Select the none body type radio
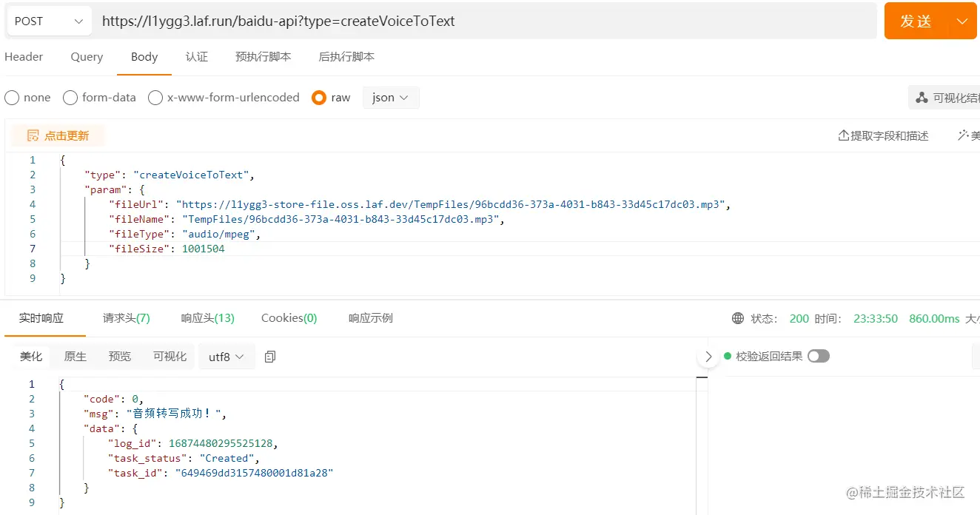 [12, 98]
